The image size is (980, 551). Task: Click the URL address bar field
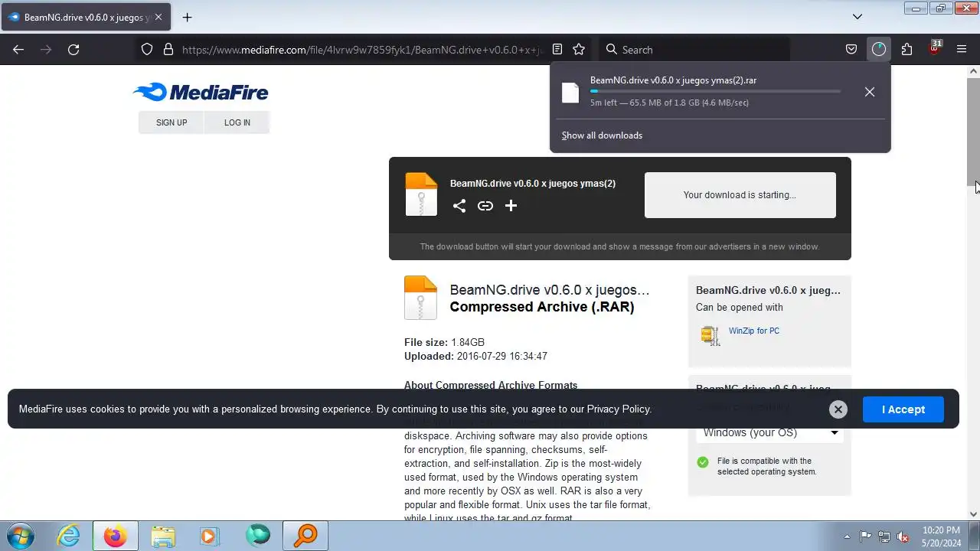(363, 49)
